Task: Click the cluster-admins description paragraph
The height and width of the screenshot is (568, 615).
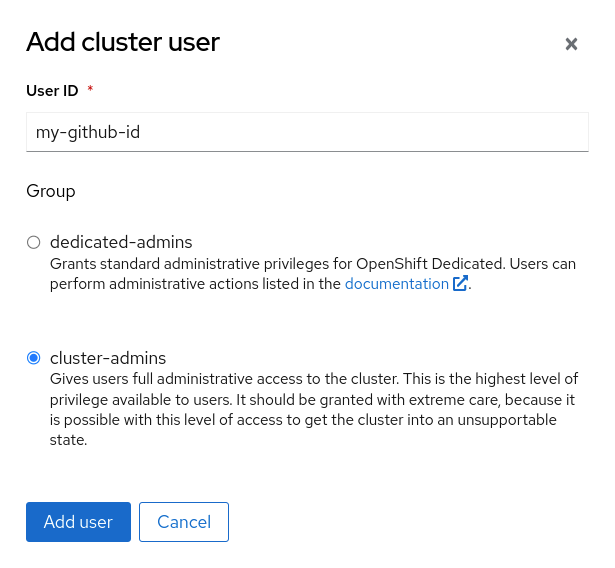Action: coord(314,409)
